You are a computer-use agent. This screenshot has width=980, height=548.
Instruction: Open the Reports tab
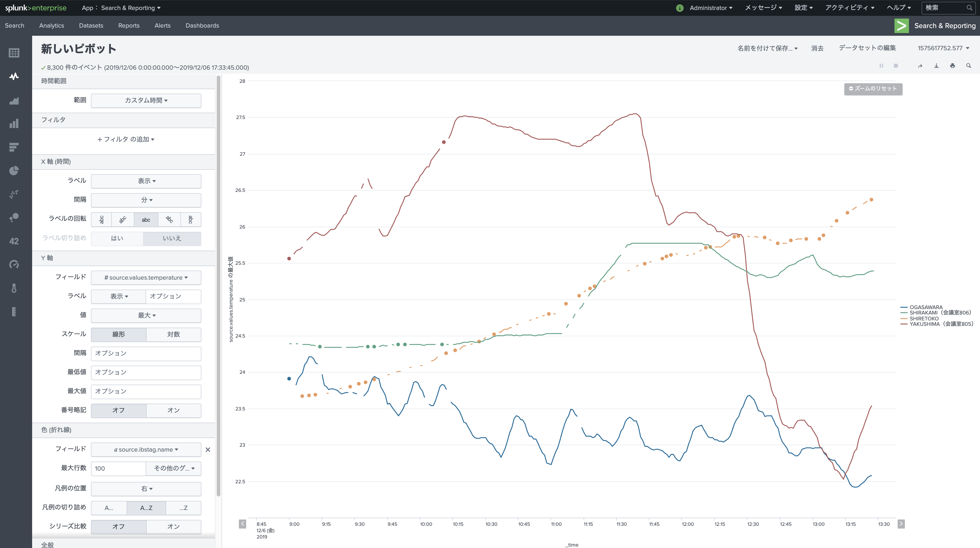tap(128, 26)
